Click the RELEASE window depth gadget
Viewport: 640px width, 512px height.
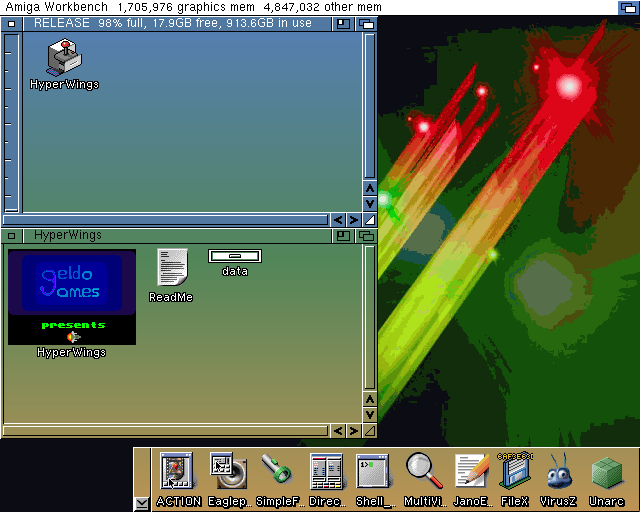[x=366, y=24]
